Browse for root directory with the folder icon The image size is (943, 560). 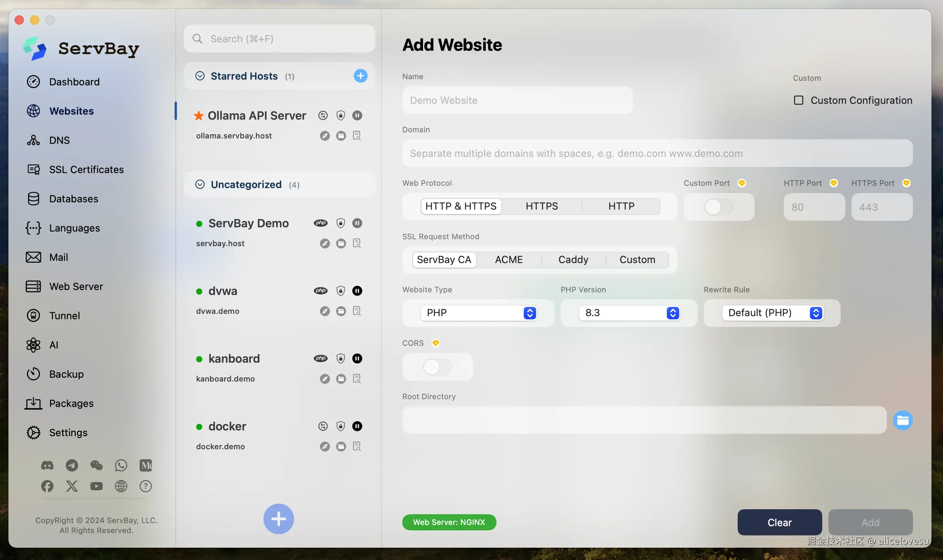902,420
